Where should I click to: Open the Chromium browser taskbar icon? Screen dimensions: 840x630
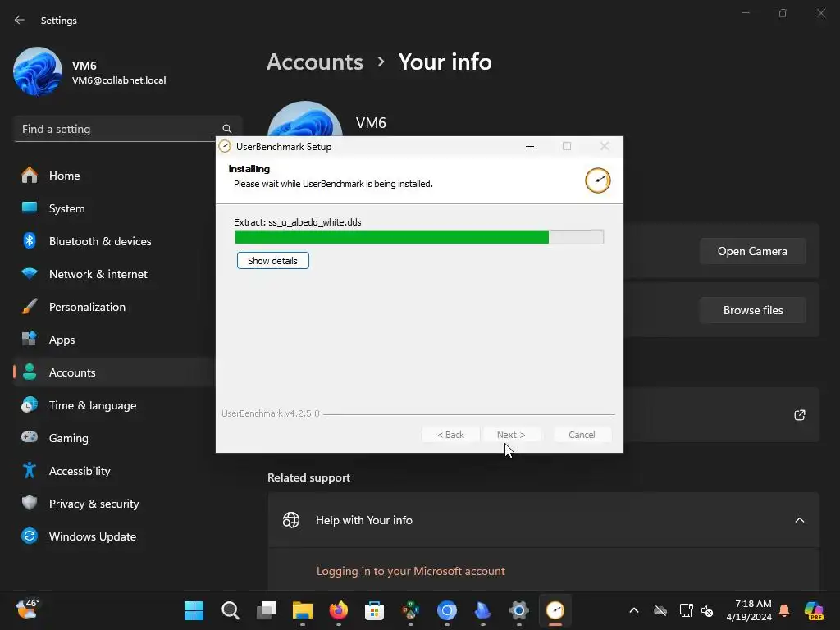click(x=447, y=610)
